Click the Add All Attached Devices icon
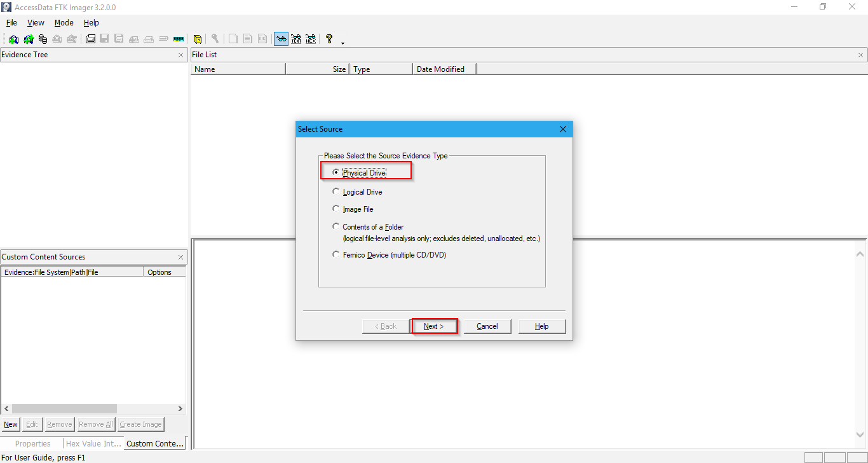 tap(28, 39)
